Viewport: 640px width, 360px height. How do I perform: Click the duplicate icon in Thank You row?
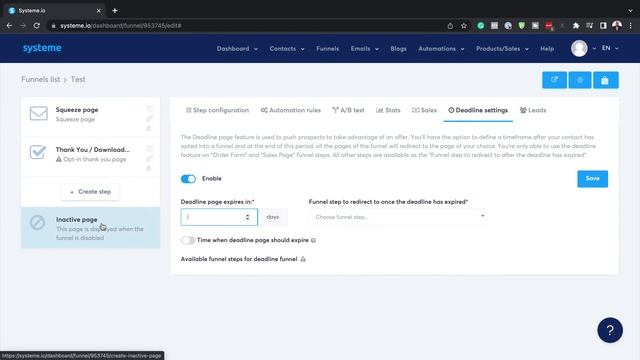click(149, 149)
